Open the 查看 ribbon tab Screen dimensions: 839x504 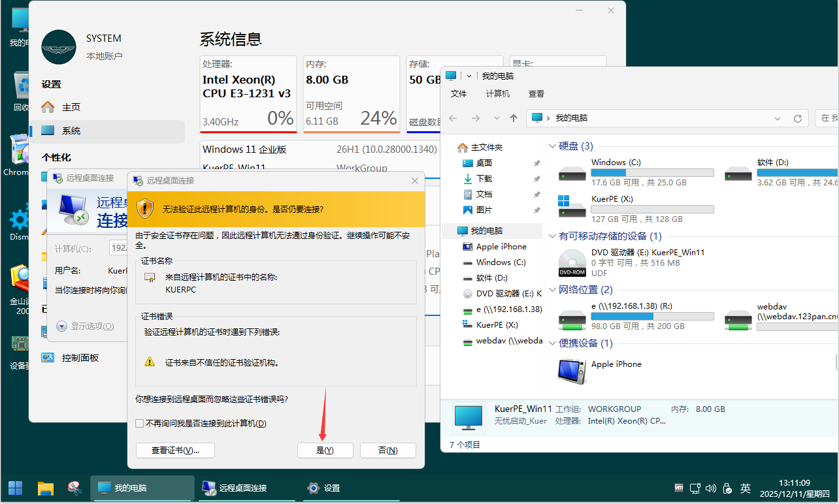click(536, 94)
